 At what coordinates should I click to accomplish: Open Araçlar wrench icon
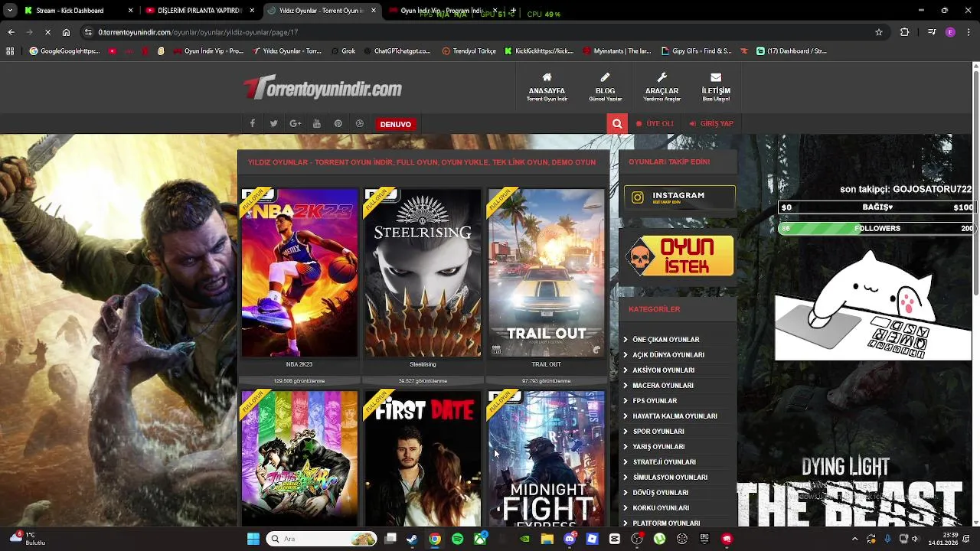[x=662, y=77]
